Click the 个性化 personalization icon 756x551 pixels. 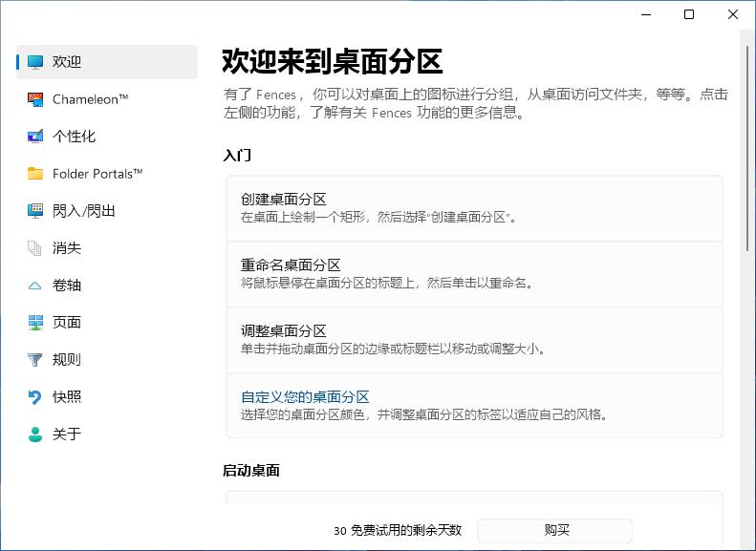click(35, 137)
